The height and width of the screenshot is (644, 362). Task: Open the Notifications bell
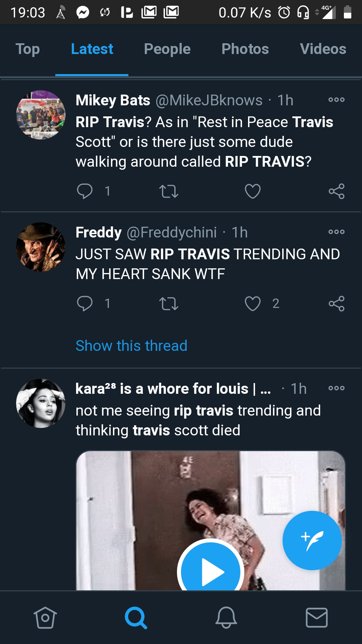coord(226,618)
